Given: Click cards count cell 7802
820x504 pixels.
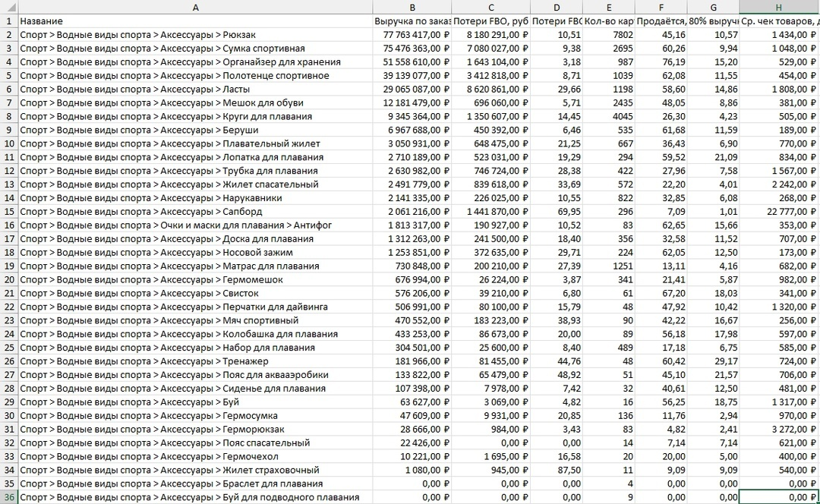Looking at the screenshot, I should 609,35.
